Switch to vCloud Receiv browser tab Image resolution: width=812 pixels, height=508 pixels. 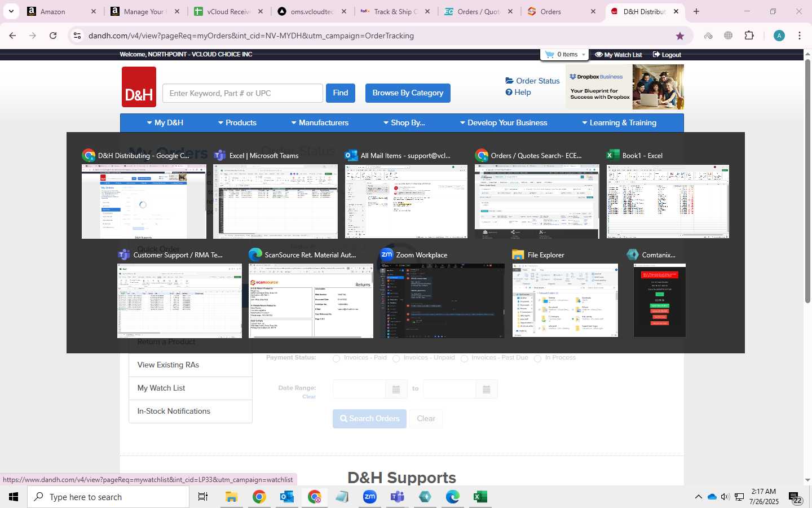pos(229,11)
